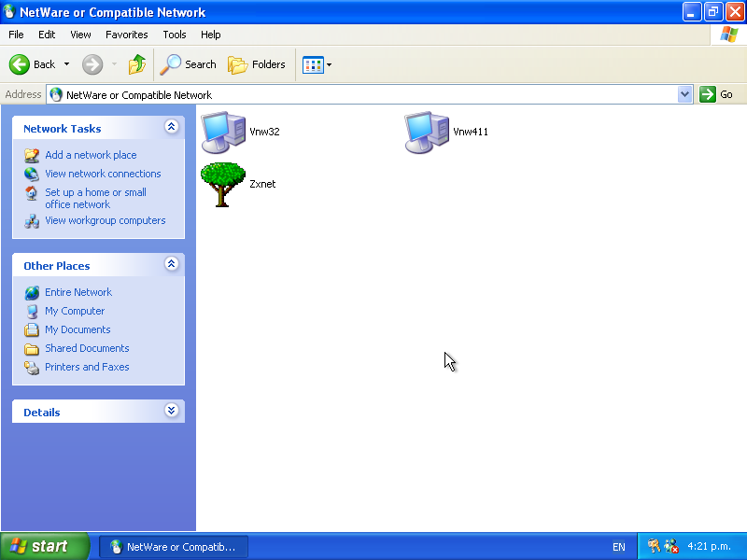Image resolution: width=747 pixels, height=560 pixels.
Task: Open the Vnw411 server icon
Action: [427, 133]
